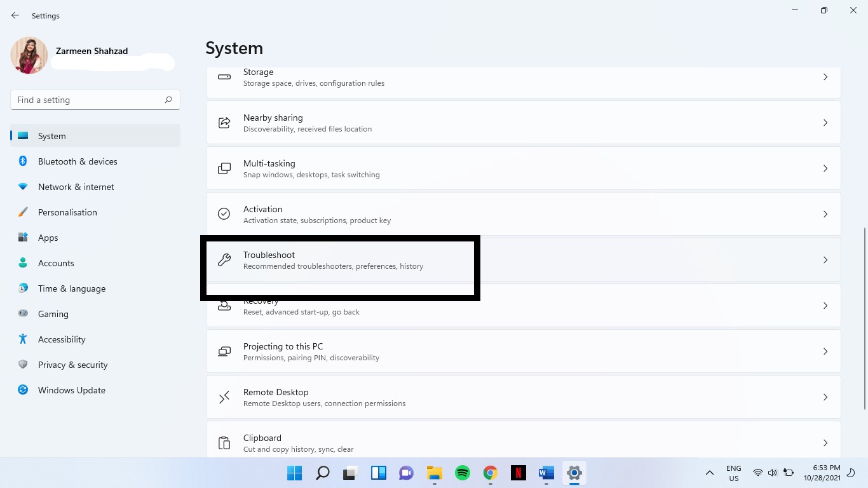
Task: Expand the Remote Desktop row chevron
Action: point(825,396)
